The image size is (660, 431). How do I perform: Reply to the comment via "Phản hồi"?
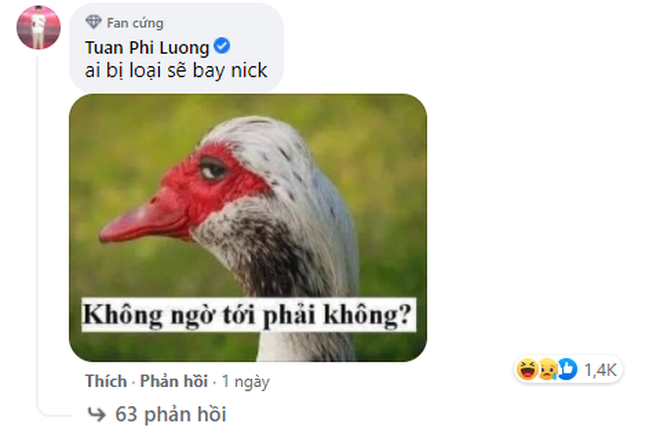coord(173,381)
